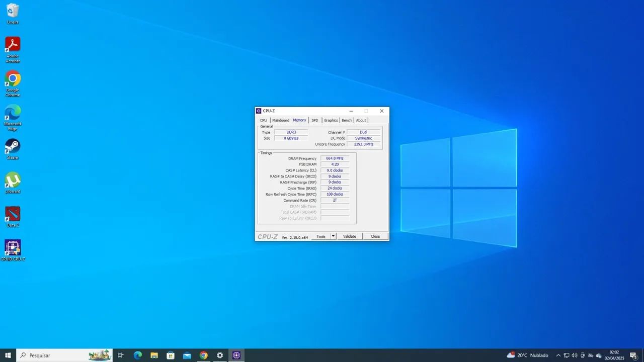Screen dimensions: 644x362
Task: Select the CPUID CPU-Z desktop shortcut
Action: pyautogui.click(x=13, y=250)
